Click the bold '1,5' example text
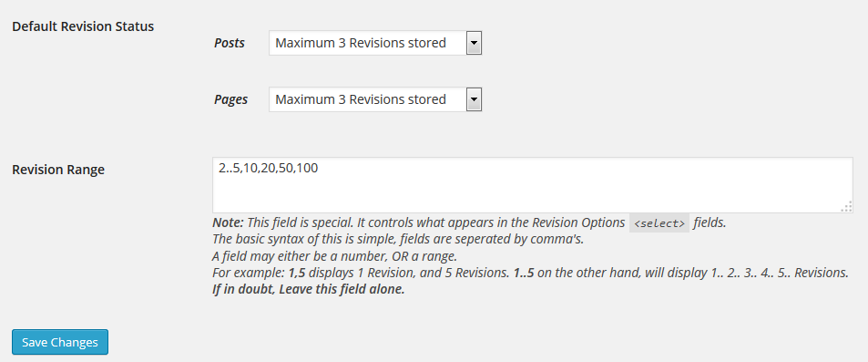 point(298,274)
